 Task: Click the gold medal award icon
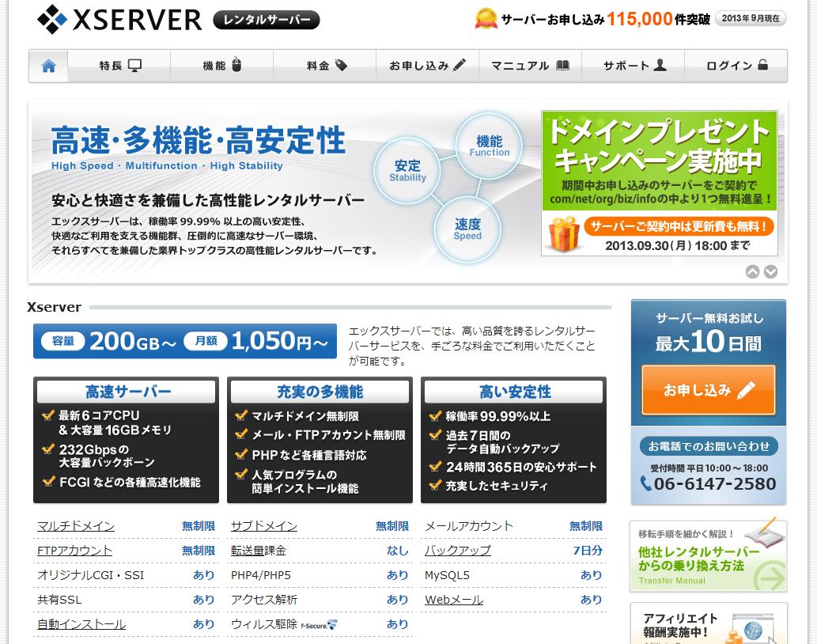(x=486, y=19)
